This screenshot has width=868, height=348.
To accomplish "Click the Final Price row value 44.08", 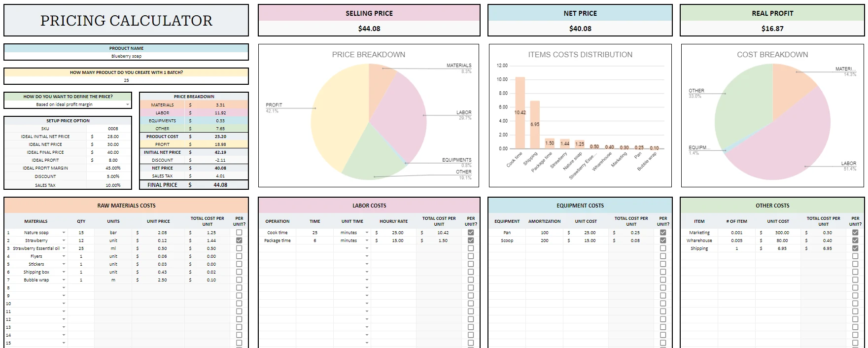I will coord(220,185).
